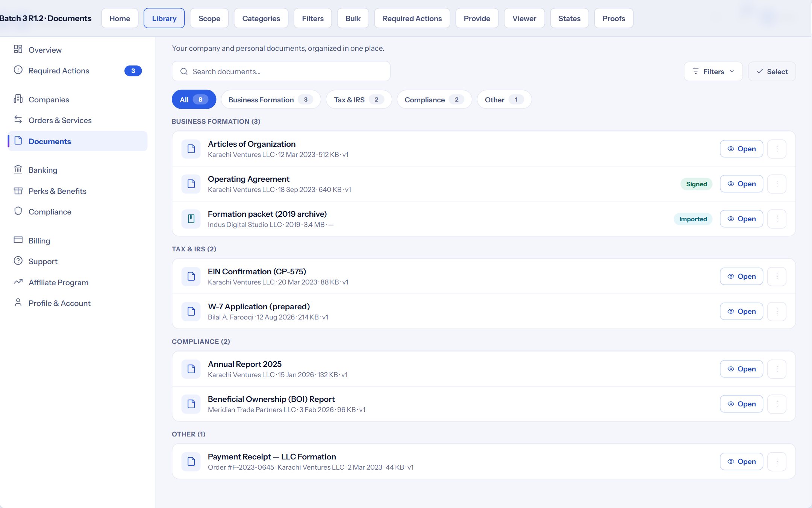Click the Payment Receipt file icon
Image resolution: width=812 pixels, height=508 pixels.
[x=191, y=462]
